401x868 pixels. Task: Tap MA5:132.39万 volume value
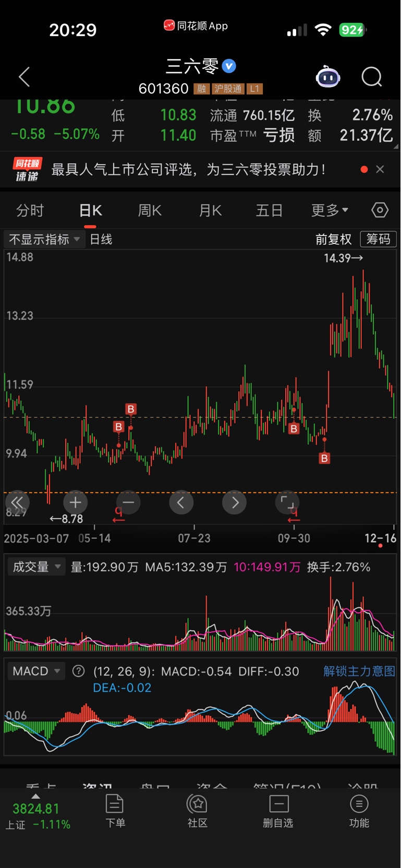pos(186,567)
